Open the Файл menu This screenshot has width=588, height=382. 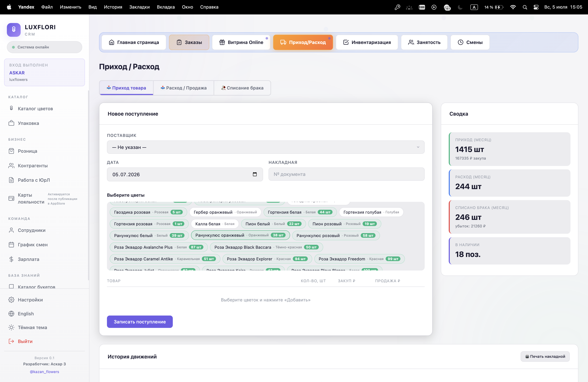click(x=47, y=7)
